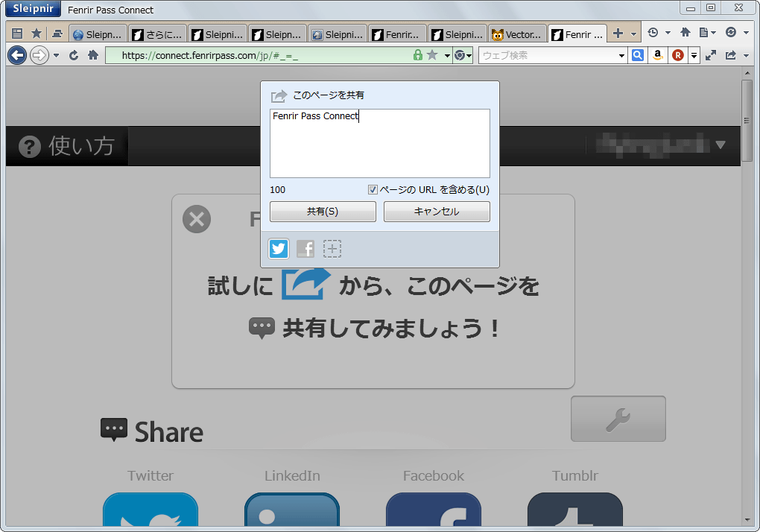Click the scrollbar down arrow
The width and height of the screenshot is (760, 532).
click(x=747, y=520)
